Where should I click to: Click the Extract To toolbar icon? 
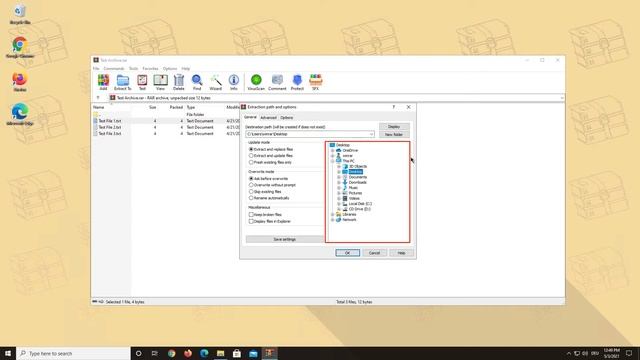click(122, 82)
